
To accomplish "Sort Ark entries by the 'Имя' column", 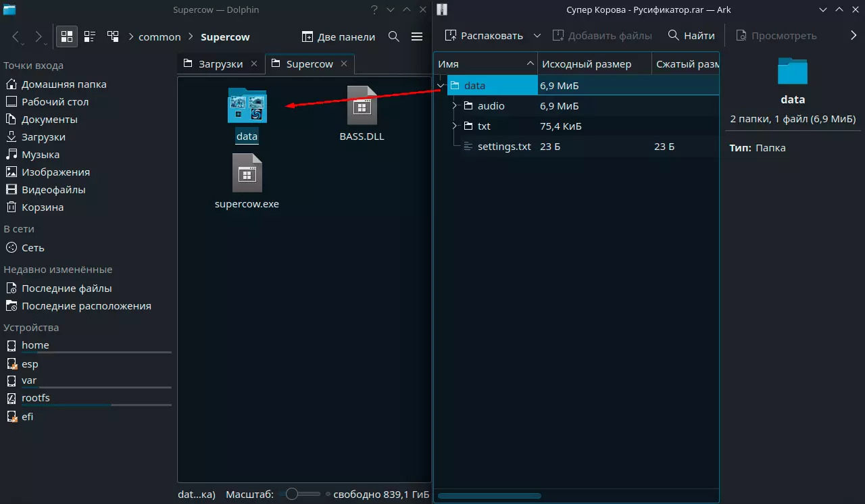I will (485, 64).
